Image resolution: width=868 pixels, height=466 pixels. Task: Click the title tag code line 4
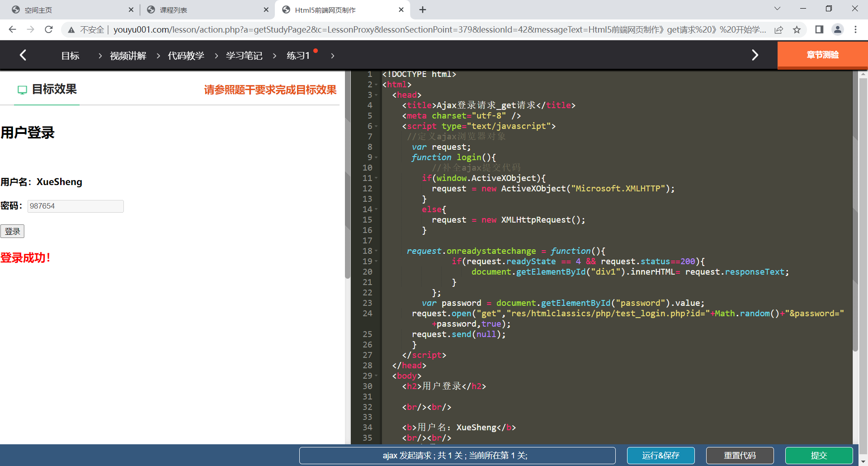489,105
